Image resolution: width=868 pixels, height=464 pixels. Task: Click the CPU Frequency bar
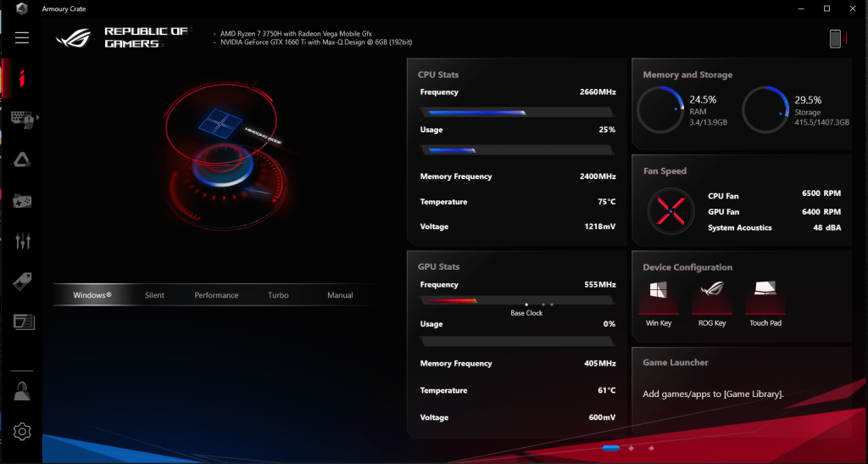point(518,113)
